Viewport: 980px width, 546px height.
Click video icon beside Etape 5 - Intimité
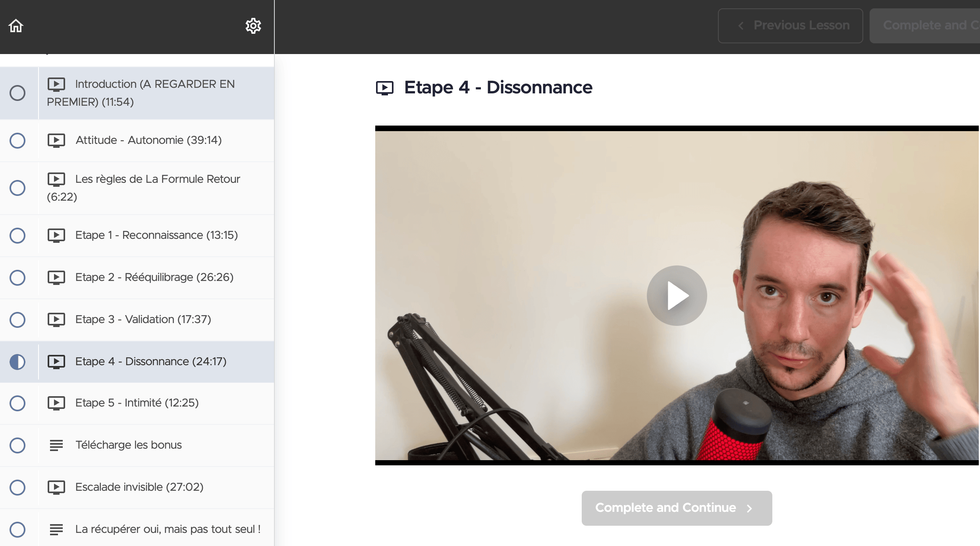pos(56,403)
